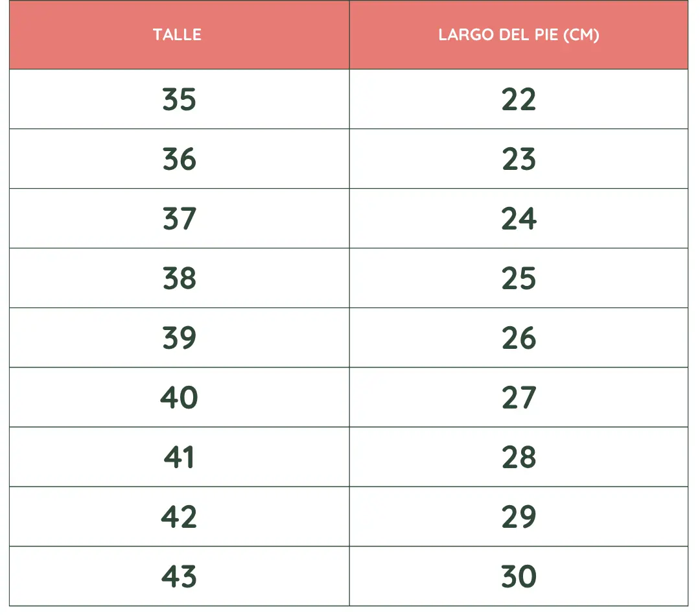Click the TALLE column header

179,35
